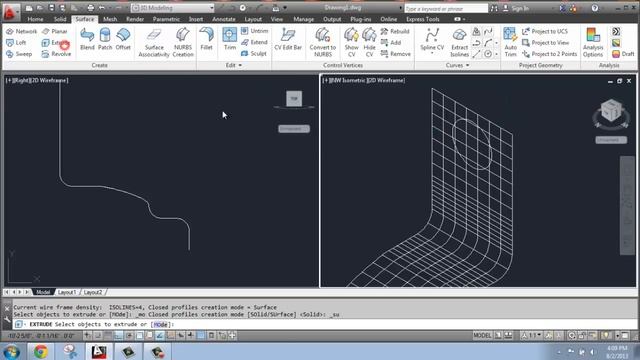Click Add control vertices
The image size is (640, 360).
(x=391, y=42)
